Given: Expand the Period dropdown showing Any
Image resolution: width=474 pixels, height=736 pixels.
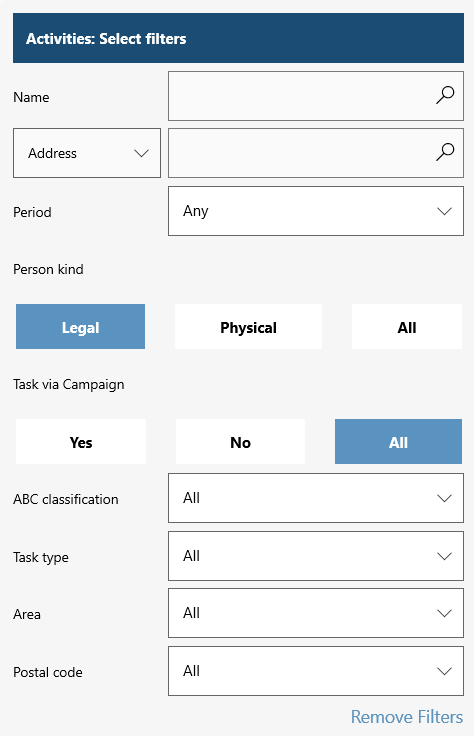Looking at the screenshot, I should coord(316,211).
